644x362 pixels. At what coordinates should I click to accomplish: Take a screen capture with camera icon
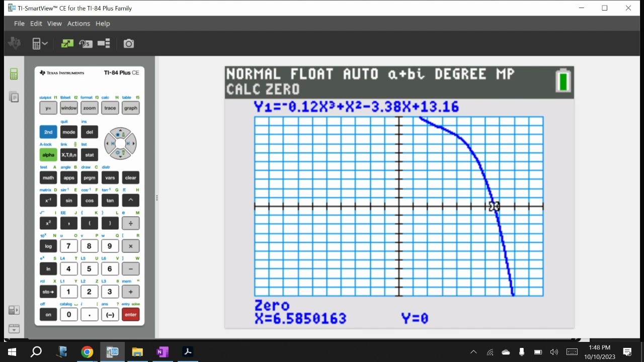129,44
